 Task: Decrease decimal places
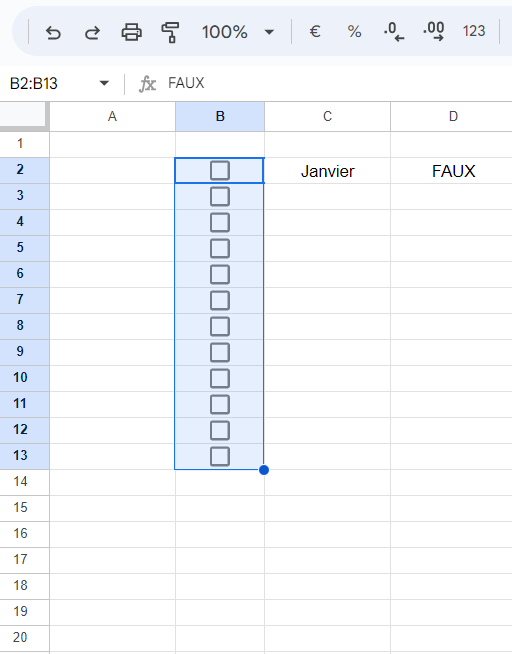tap(394, 32)
